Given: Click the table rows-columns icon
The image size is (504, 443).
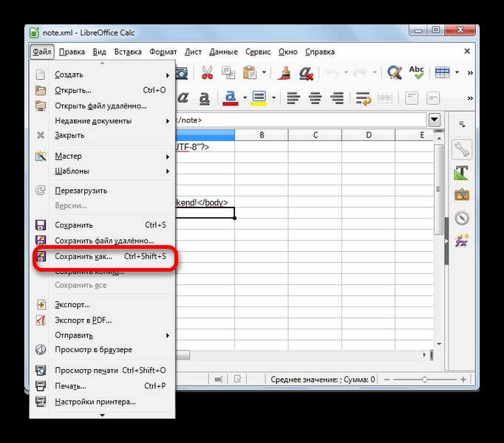Looking at the screenshot, I should [442, 72].
